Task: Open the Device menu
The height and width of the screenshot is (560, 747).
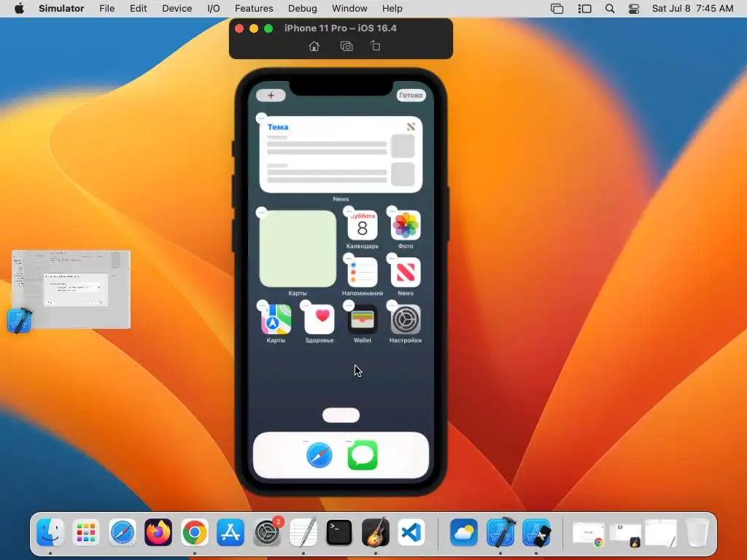Action: pos(177,9)
